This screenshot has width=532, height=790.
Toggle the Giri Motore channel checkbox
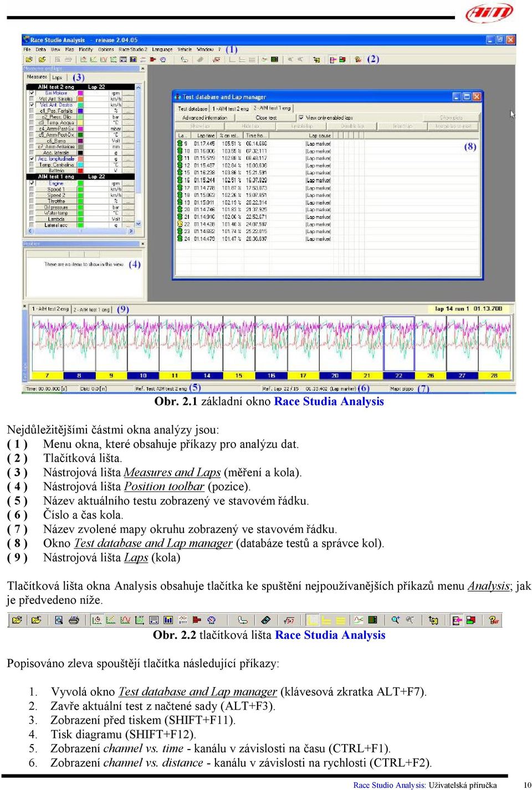coord(32,93)
